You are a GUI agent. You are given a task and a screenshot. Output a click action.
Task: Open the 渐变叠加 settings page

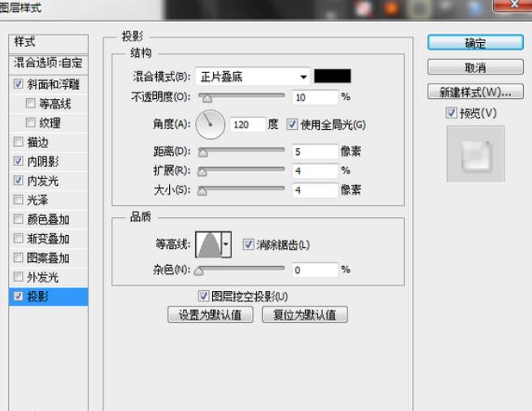(48, 239)
